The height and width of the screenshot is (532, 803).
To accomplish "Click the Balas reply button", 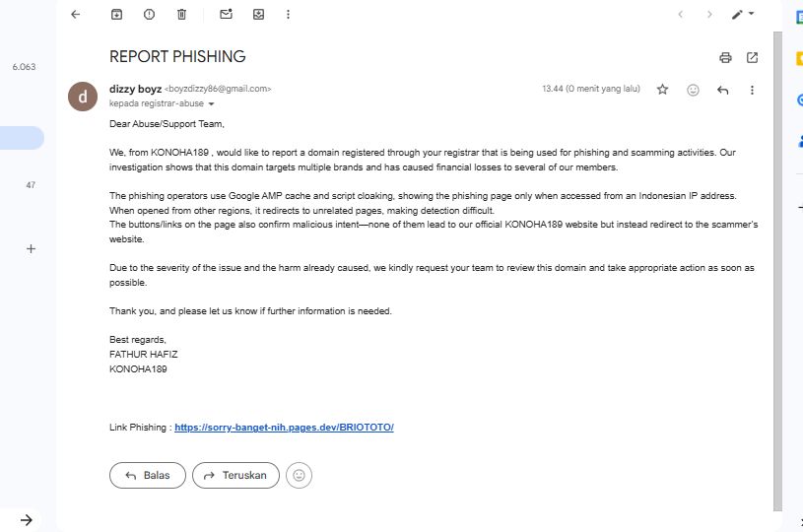I will (x=147, y=475).
